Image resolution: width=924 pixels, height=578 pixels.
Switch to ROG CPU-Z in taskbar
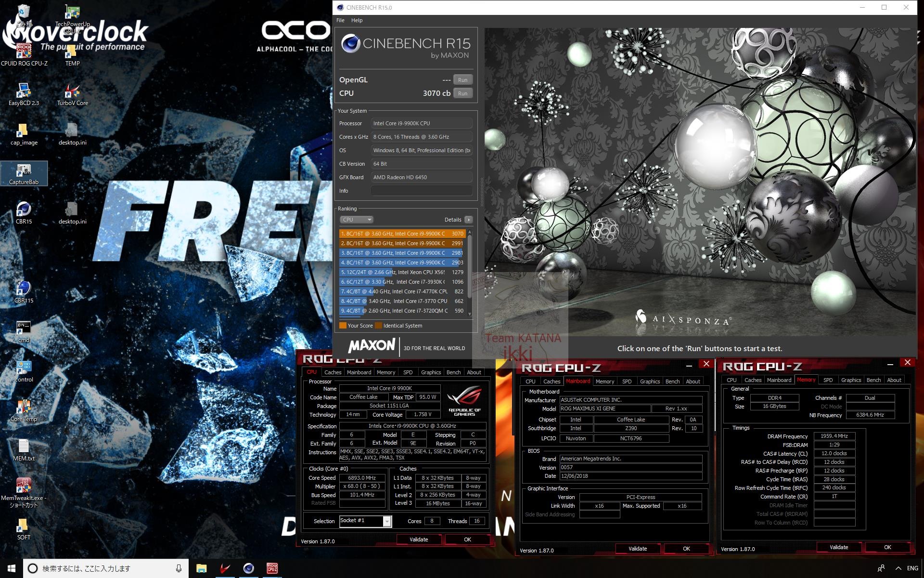(272, 568)
